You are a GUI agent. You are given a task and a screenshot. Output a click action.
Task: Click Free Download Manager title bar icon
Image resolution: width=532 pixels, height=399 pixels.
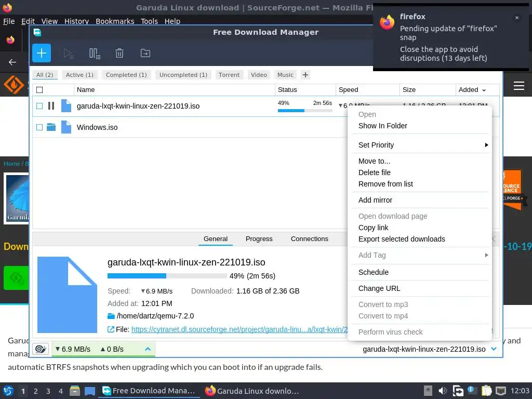pos(37,32)
